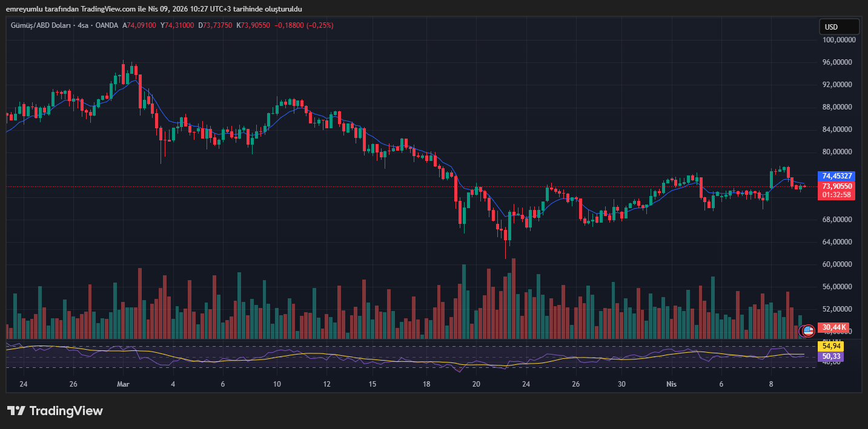Click date 15 on the time axis

[x=373, y=384]
